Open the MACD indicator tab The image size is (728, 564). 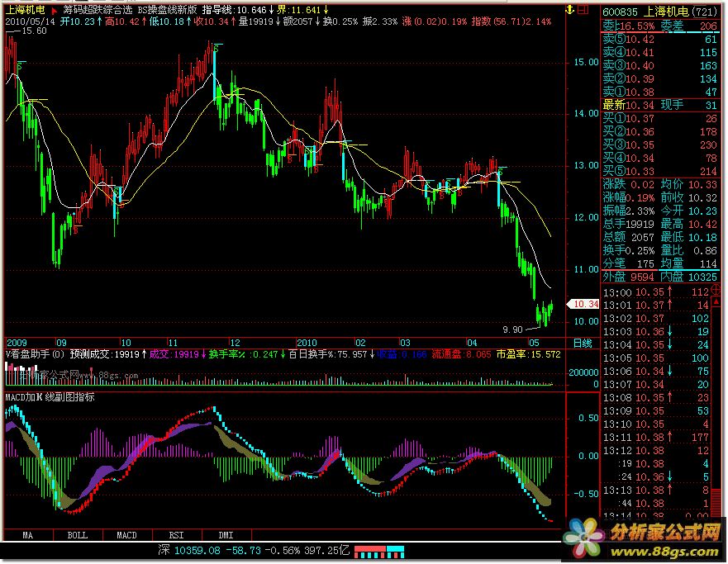[126, 535]
